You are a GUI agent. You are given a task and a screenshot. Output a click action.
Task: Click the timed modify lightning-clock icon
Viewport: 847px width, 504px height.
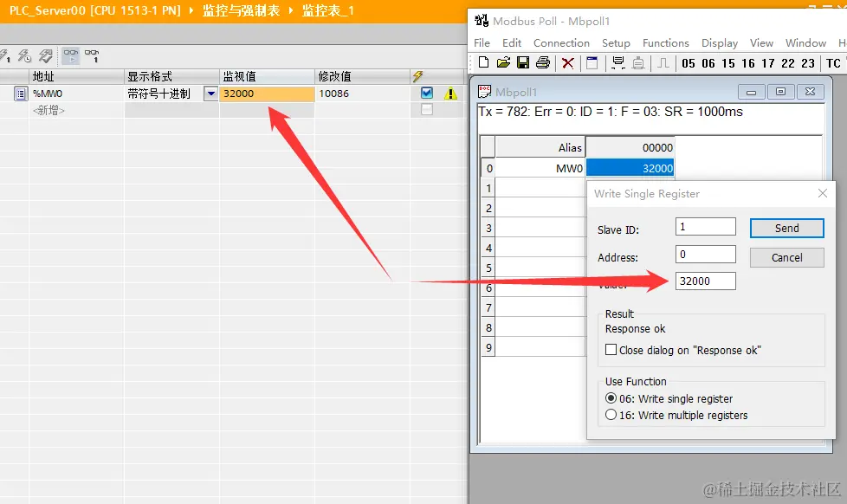pyautogui.click(x=25, y=55)
